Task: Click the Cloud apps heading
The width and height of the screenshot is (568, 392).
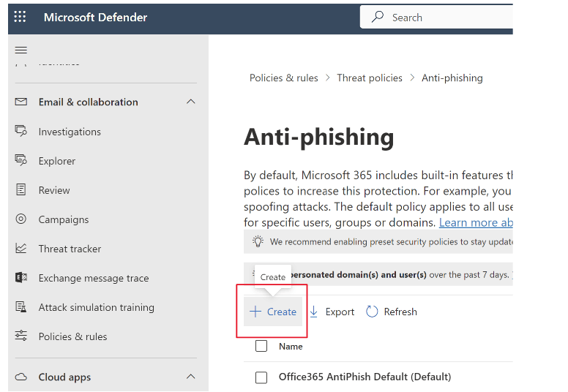Action: 64,377
